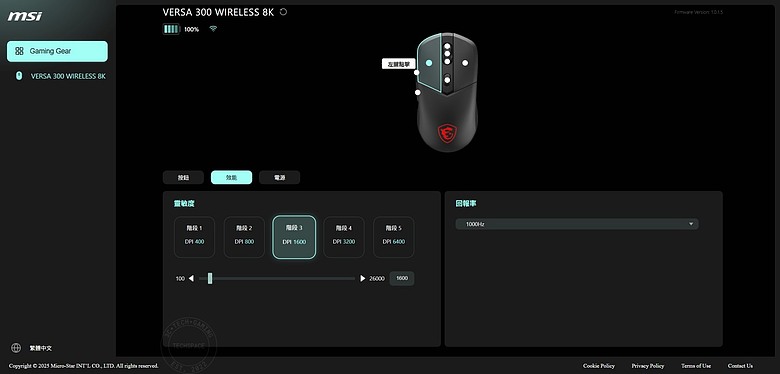780x374 pixels.
Task: Open the Gaming Gear section
Action: coord(57,51)
